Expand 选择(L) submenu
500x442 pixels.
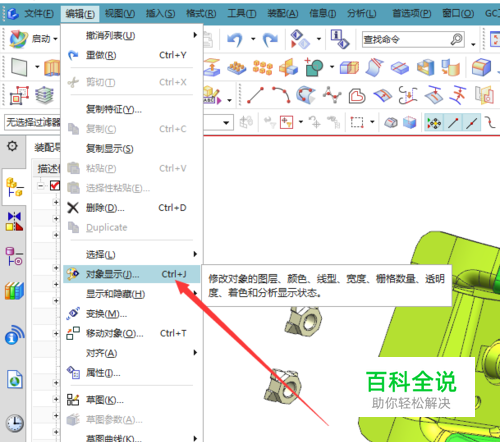132,255
